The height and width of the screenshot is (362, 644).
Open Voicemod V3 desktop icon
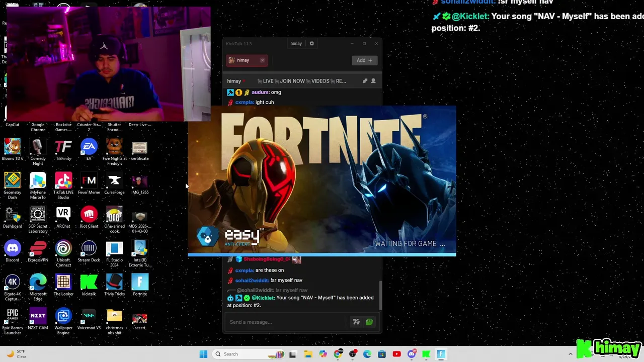pos(89,319)
